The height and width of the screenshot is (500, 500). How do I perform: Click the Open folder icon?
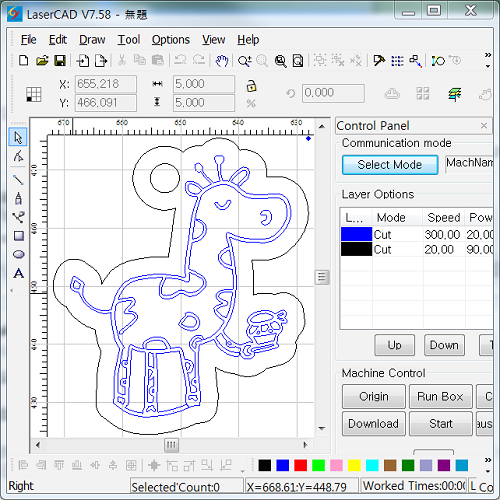42,61
